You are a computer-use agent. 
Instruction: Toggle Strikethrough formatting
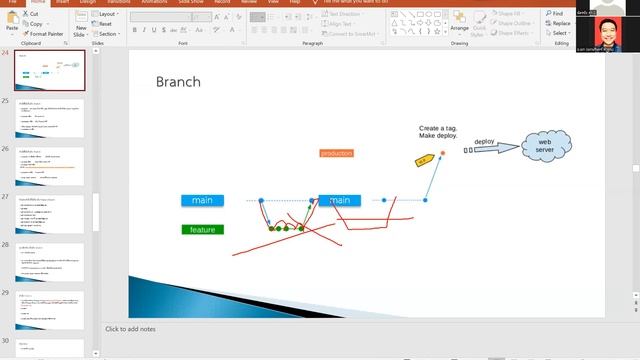tap(173, 30)
